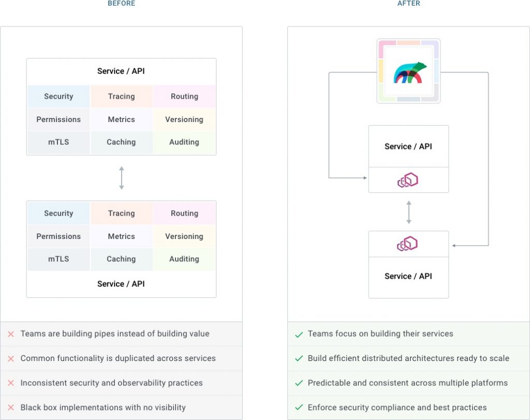This screenshot has height=420, width=530.
Task: Click the double arrow between the two Envoy proxies
Action: pos(408,212)
